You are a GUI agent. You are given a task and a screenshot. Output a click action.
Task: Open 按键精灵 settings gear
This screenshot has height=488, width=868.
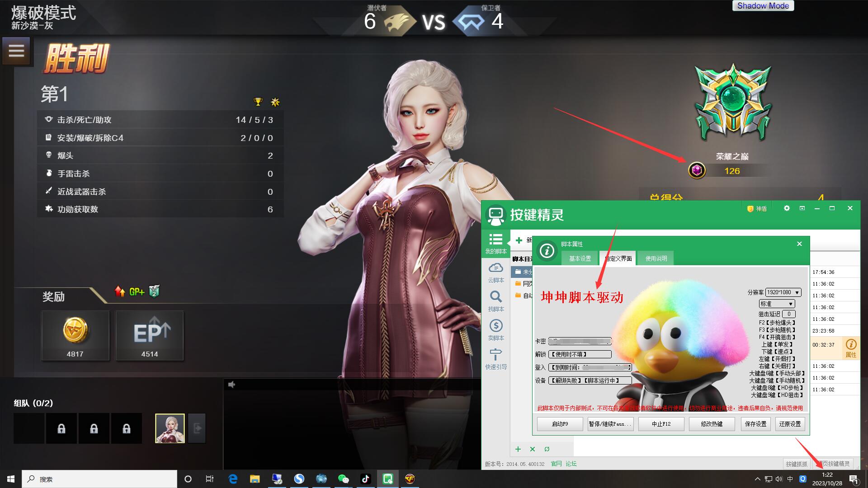pos(787,208)
